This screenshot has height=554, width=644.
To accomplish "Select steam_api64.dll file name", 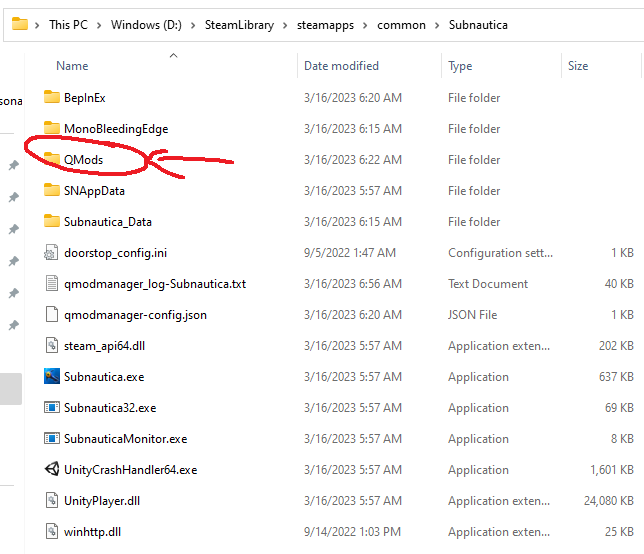I will 104,346.
